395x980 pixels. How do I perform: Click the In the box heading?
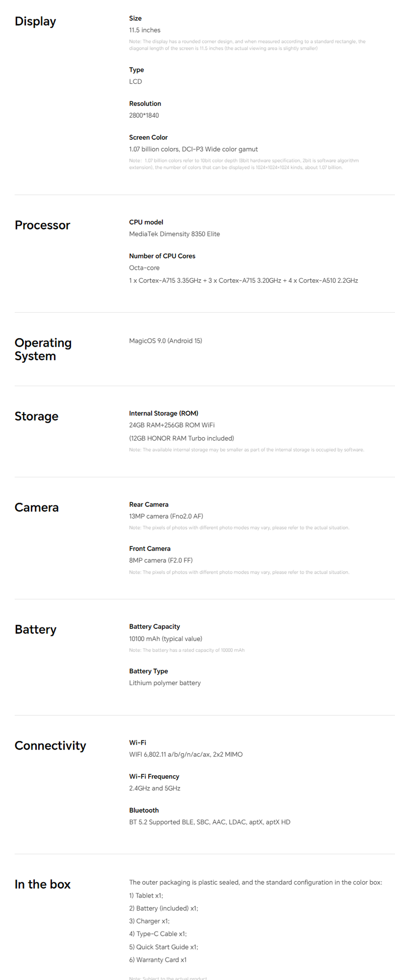(42, 884)
